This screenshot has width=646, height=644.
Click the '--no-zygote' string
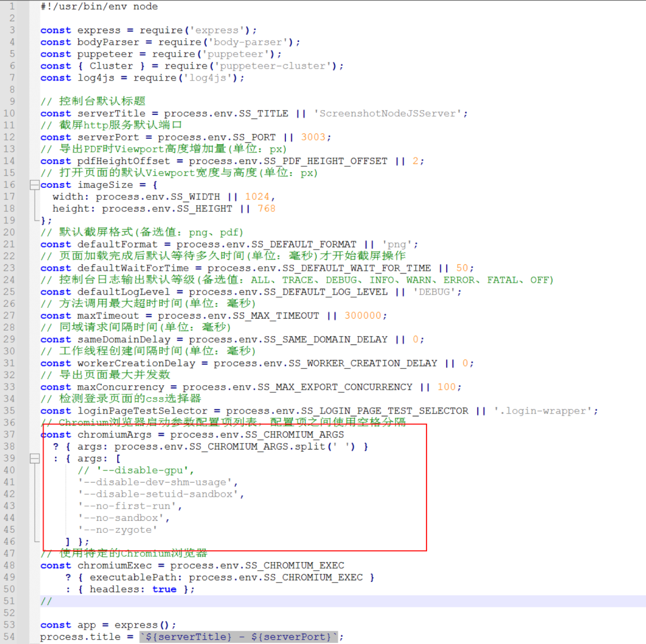(117, 530)
